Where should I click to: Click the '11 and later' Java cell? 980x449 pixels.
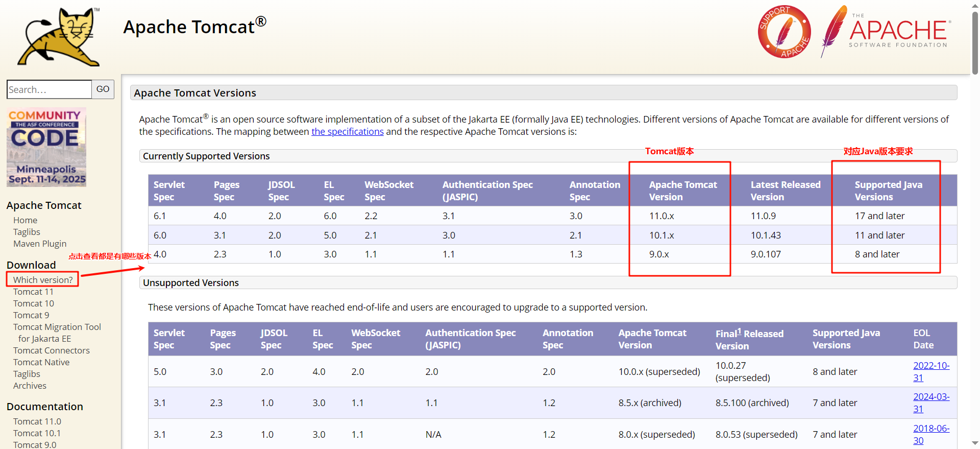(x=879, y=235)
